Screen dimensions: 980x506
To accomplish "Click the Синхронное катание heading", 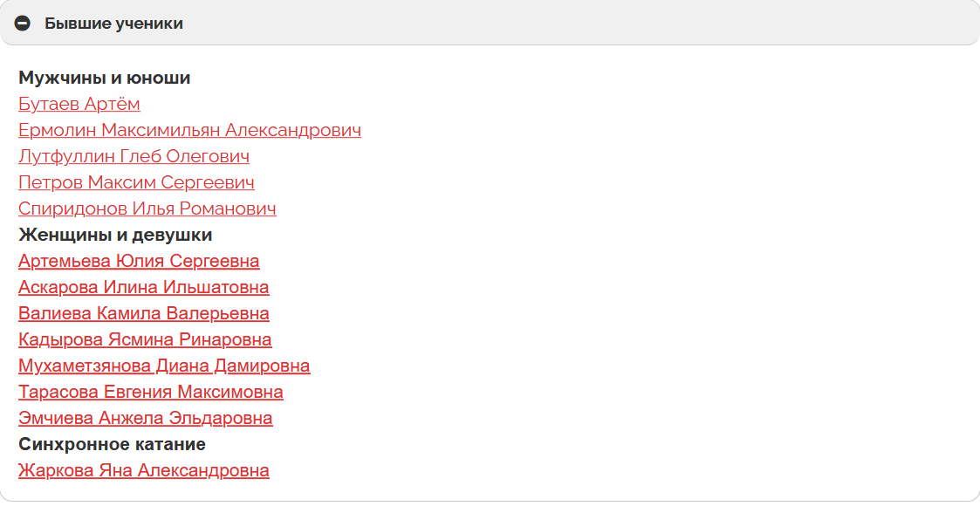I will [112, 445].
